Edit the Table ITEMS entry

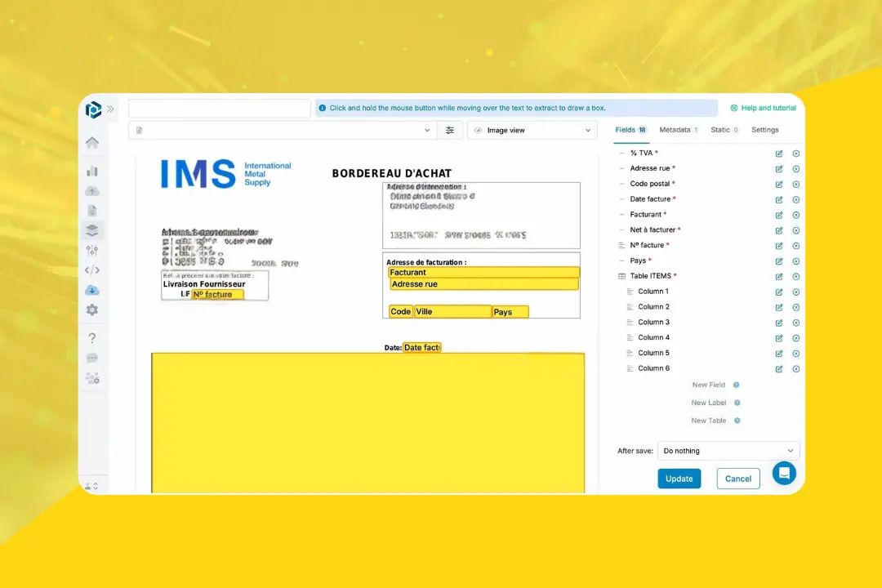tap(779, 277)
